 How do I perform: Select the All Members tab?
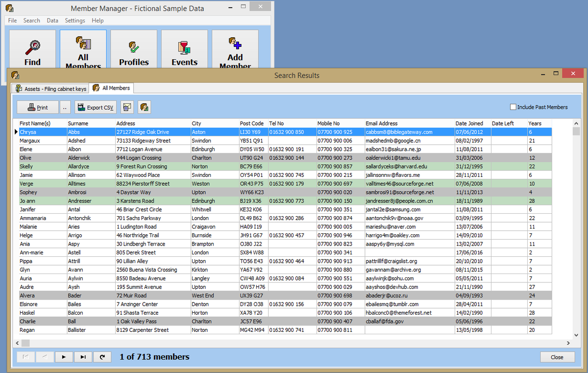click(x=112, y=88)
